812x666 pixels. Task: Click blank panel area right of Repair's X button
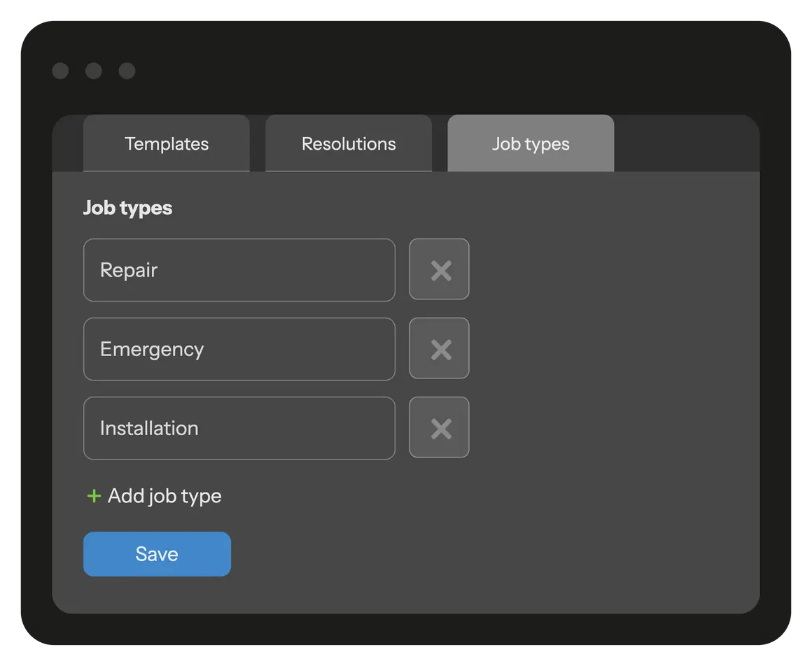(x=609, y=270)
